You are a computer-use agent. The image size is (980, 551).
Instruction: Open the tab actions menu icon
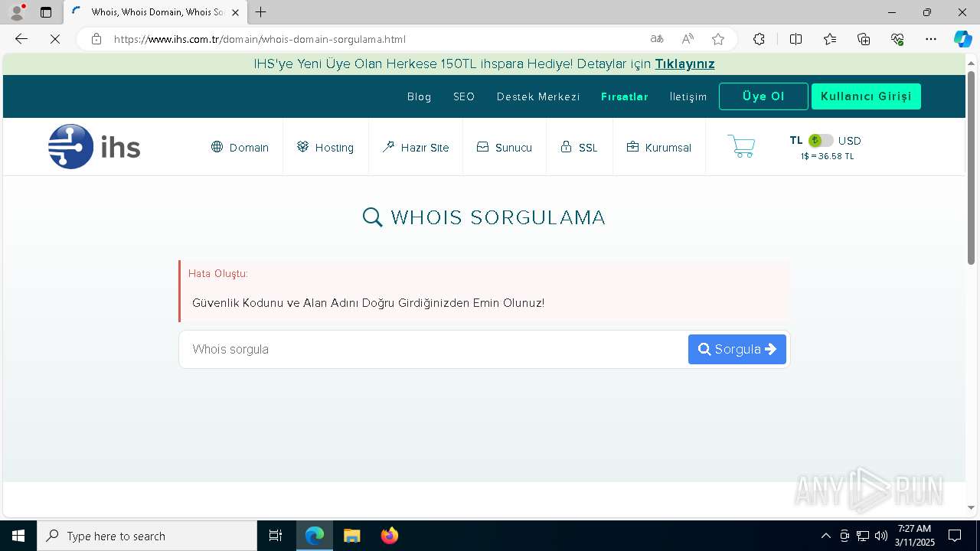[46, 12]
